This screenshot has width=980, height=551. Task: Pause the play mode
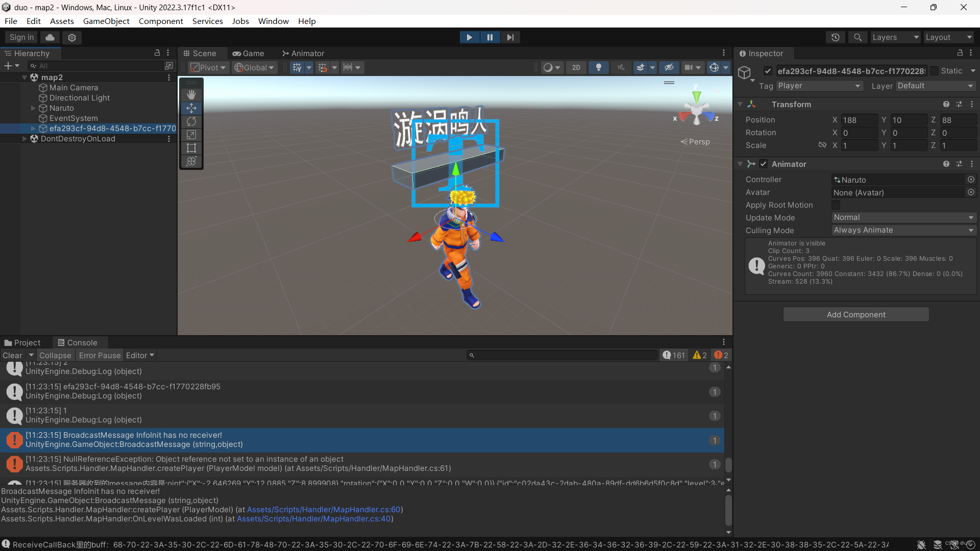click(490, 37)
